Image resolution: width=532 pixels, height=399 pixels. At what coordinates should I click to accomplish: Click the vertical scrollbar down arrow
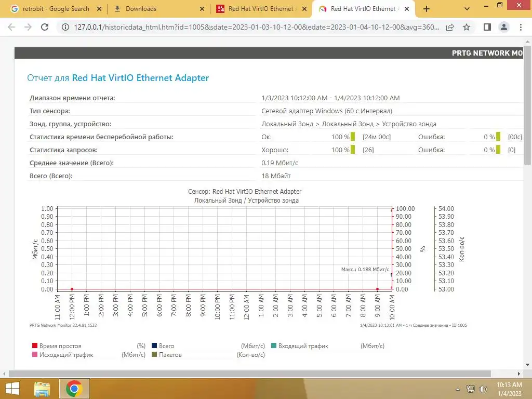pyautogui.click(x=527, y=365)
